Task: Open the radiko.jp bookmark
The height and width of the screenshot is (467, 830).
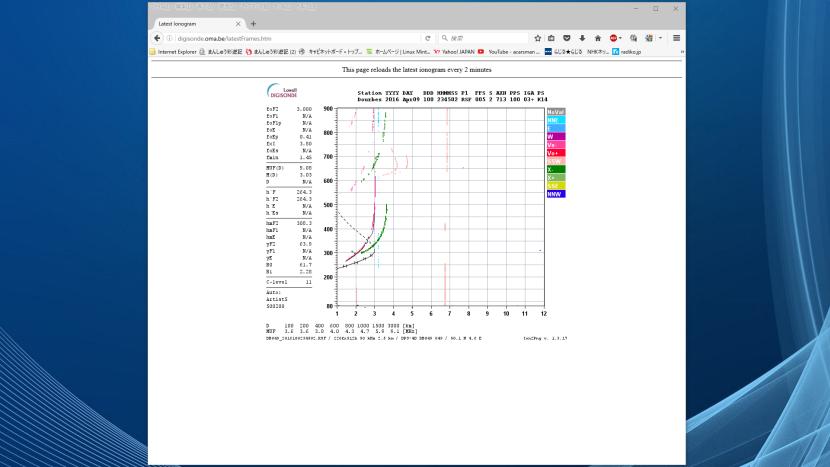Action: coord(627,51)
